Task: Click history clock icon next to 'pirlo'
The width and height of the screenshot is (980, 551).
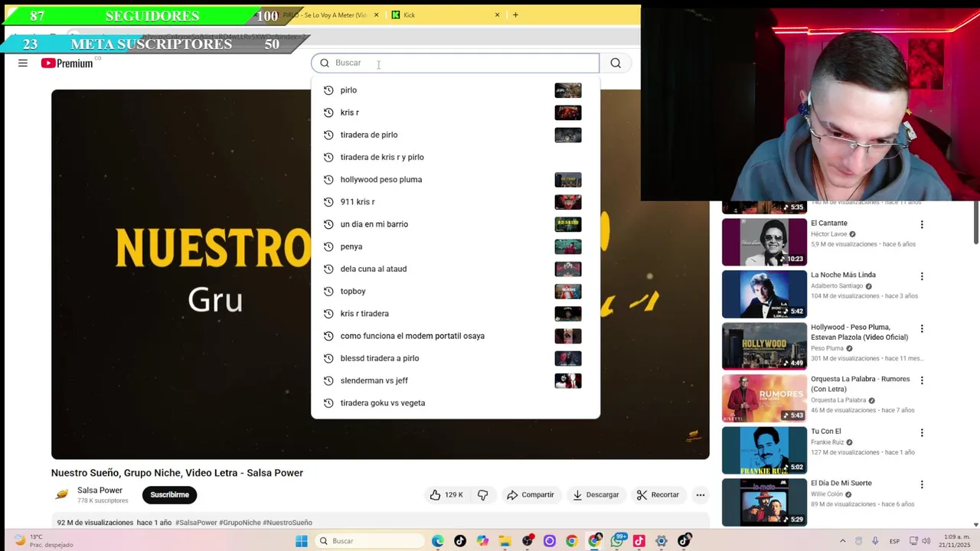Action: pyautogui.click(x=328, y=90)
